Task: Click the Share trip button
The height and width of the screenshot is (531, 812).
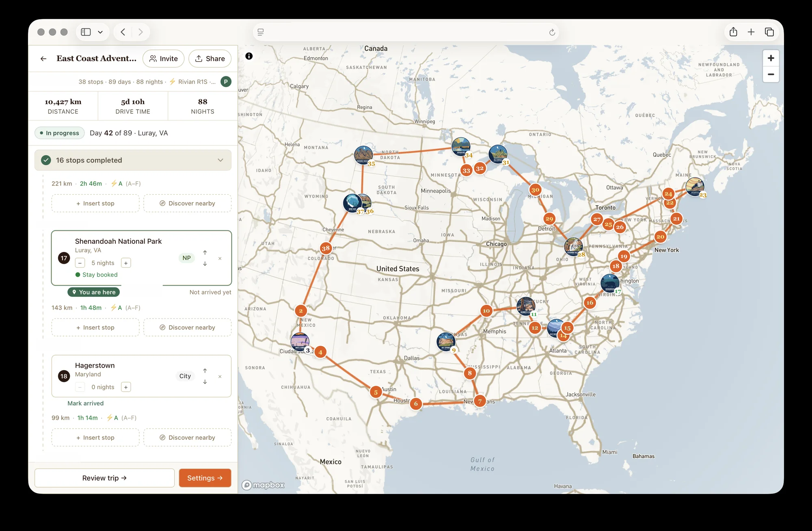Action: click(210, 59)
